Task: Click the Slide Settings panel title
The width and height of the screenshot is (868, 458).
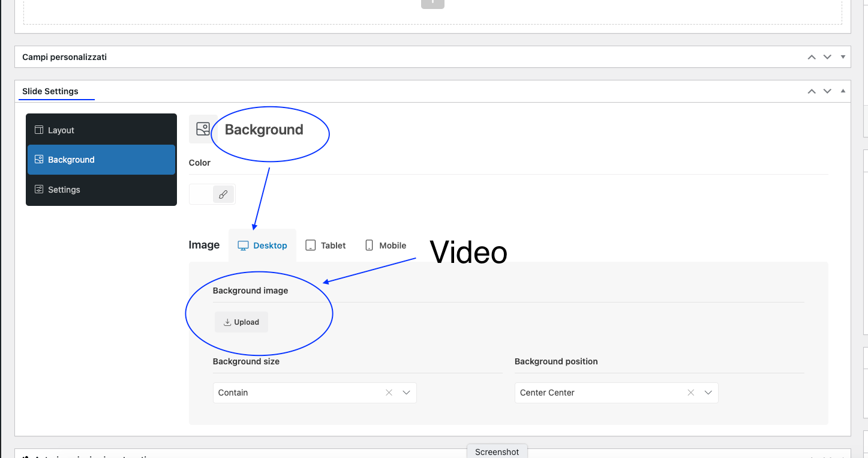Action: pos(50,91)
